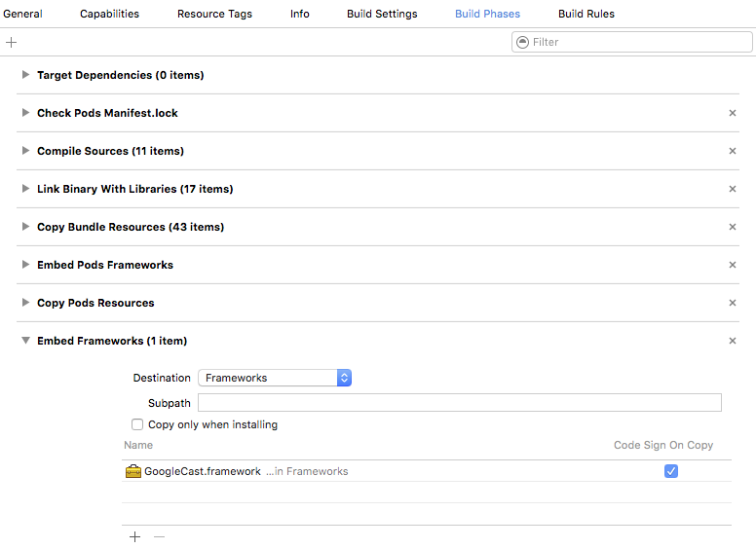
Task: Remove the Compile Sources phase with X
Action: coord(733,151)
